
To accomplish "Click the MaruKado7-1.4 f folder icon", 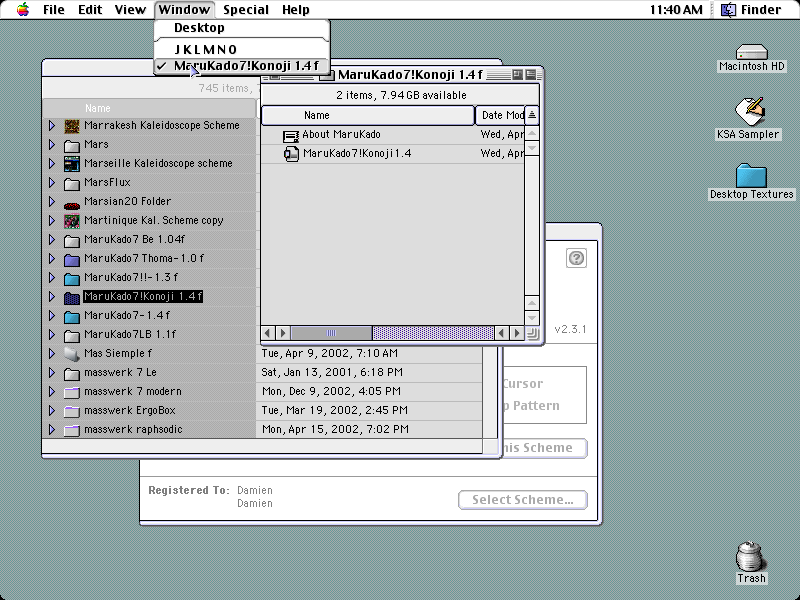I will (72, 316).
